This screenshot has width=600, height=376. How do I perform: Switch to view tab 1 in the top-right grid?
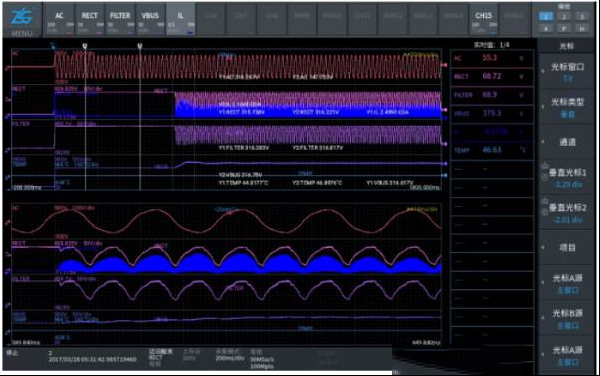tap(546, 16)
